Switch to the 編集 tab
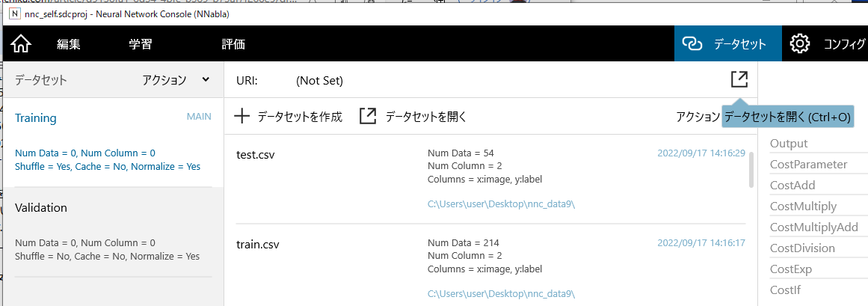The width and height of the screenshot is (868, 306). [x=68, y=44]
